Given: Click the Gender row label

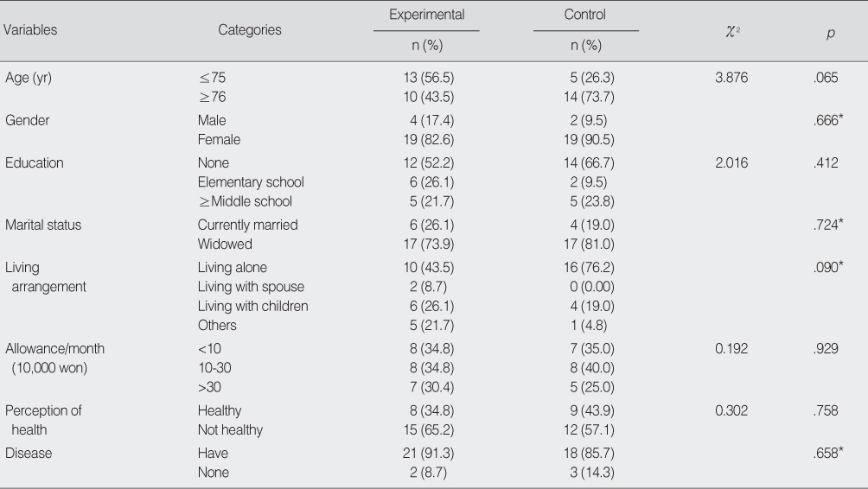Looking at the screenshot, I should tap(27, 120).
